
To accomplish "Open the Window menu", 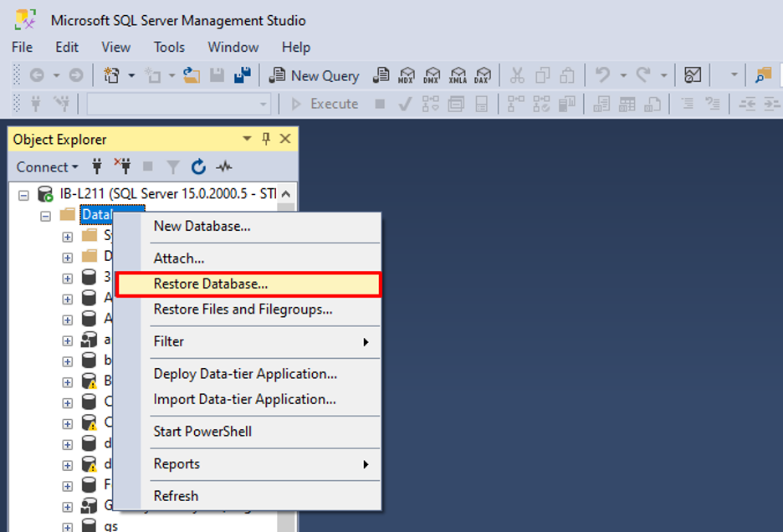I will click(x=233, y=47).
